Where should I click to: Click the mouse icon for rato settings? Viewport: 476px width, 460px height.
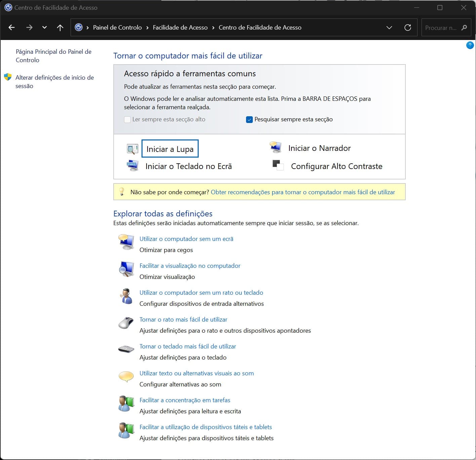(126, 323)
